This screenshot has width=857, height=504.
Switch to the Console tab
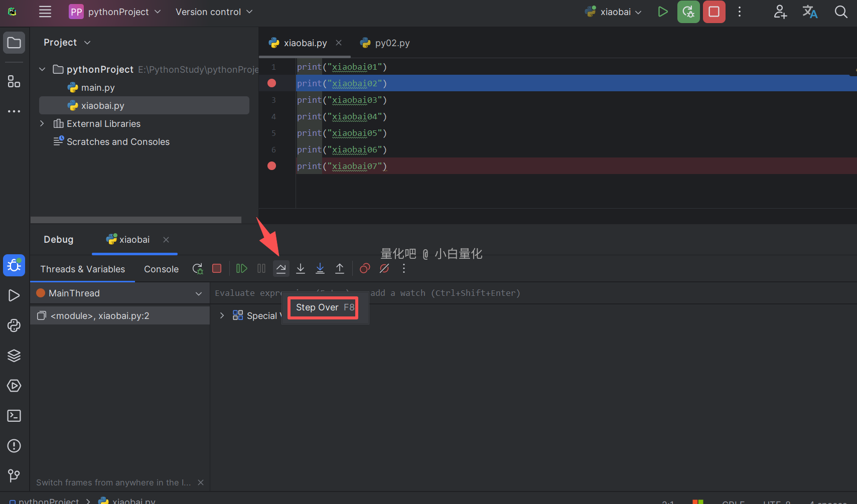(161, 269)
